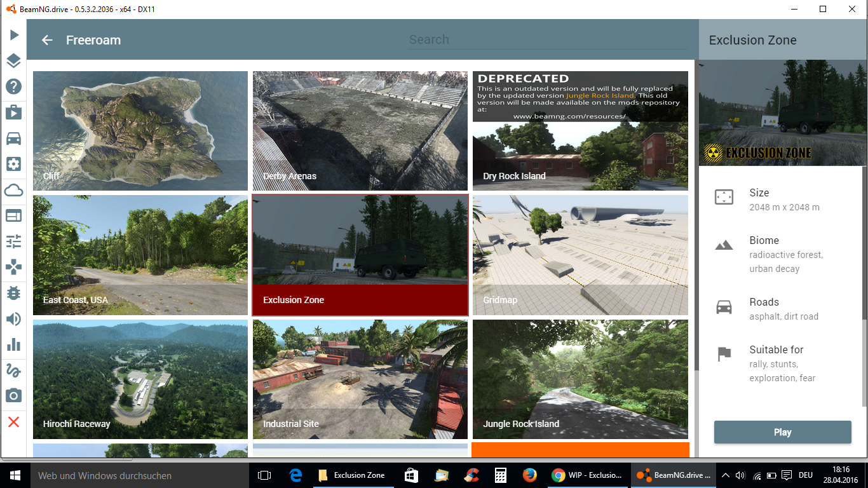
Task: Click the Exclusion Zone panel title
Action: pos(752,40)
